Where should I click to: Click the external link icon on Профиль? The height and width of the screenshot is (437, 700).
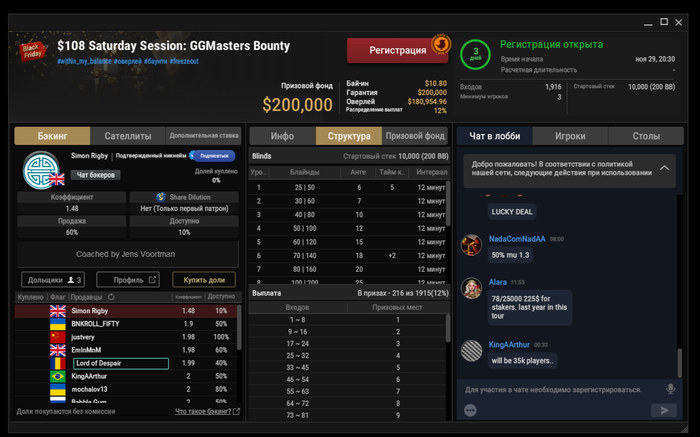coord(152,279)
